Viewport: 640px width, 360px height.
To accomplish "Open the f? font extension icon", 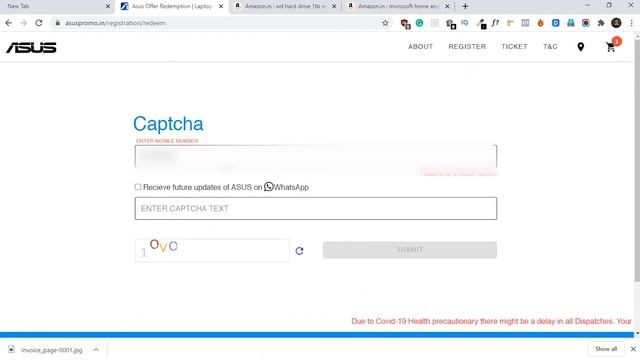I will pyautogui.click(x=495, y=23).
